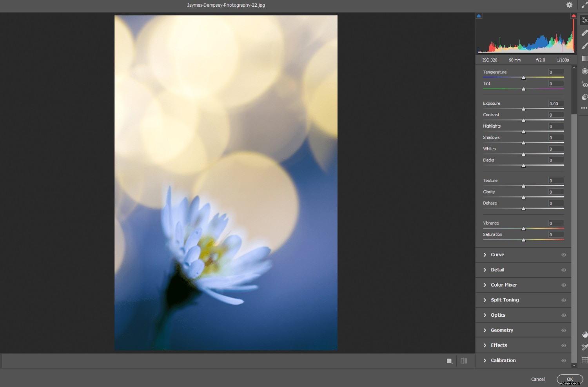The height and width of the screenshot is (387, 588).
Task: Expand the Color Mixer panel
Action: (504, 285)
